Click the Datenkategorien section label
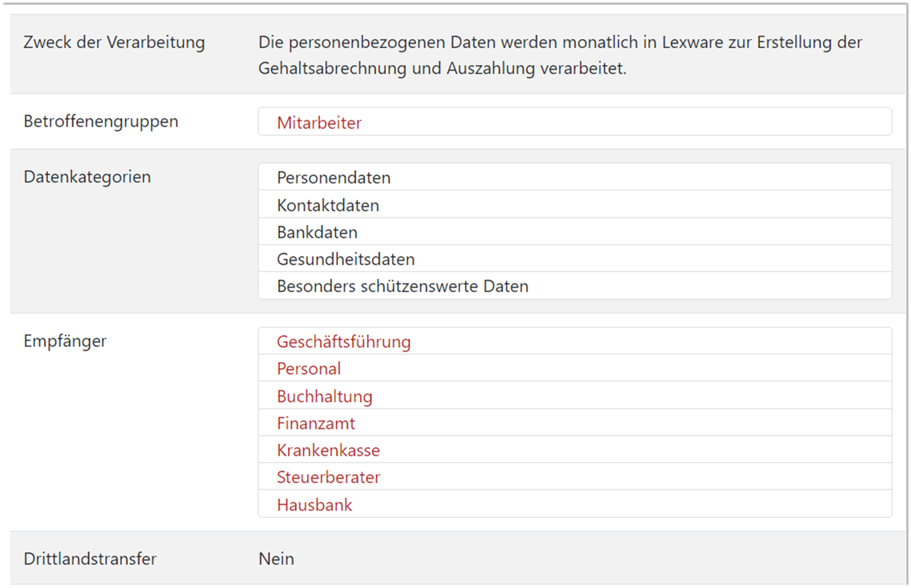 (87, 177)
